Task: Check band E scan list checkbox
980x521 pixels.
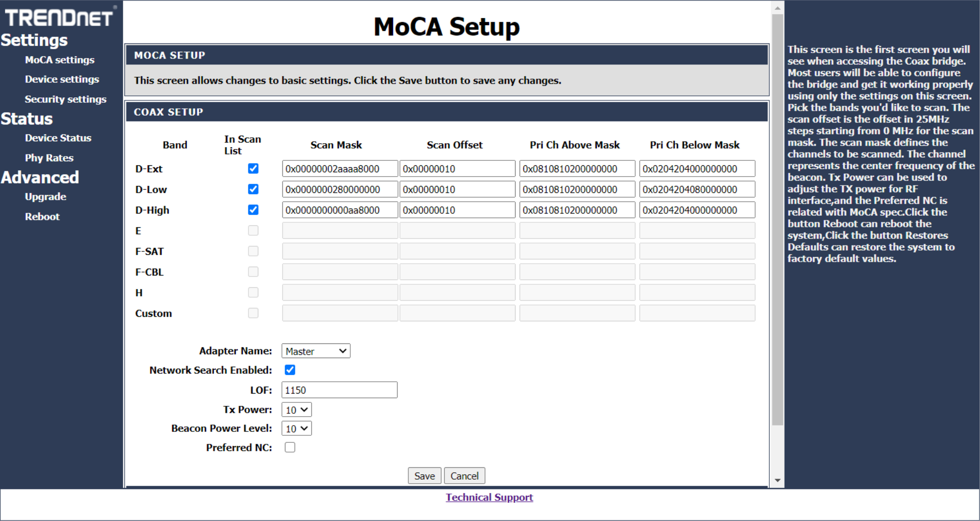Action: [x=253, y=230]
